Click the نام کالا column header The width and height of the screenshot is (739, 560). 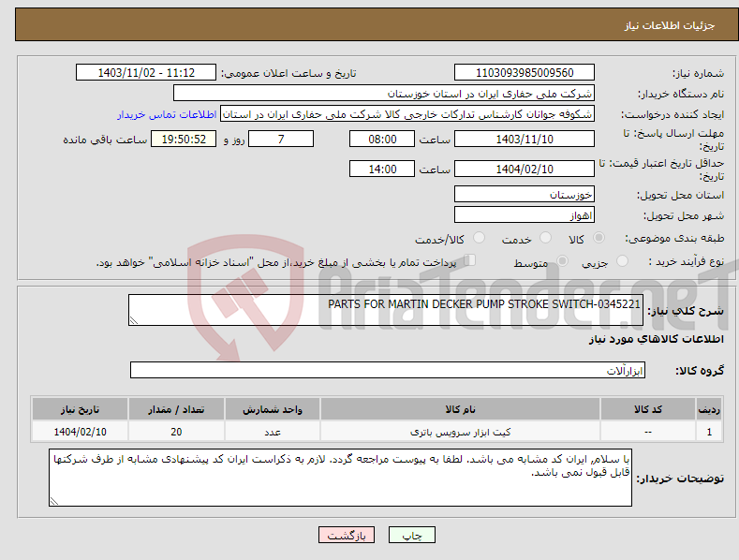[x=460, y=409]
